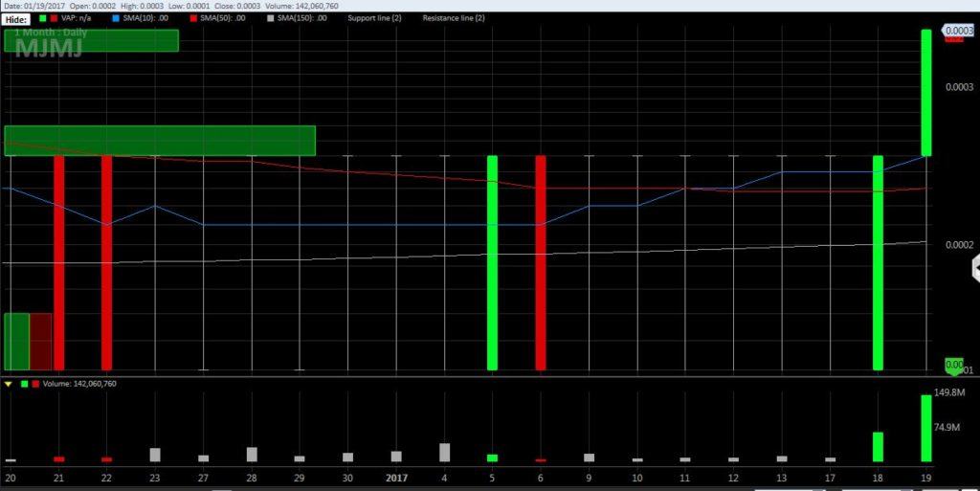This screenshot has width=980, height=491.
Task: Click the red square in the volume legend
Action: tap(36, 384)
